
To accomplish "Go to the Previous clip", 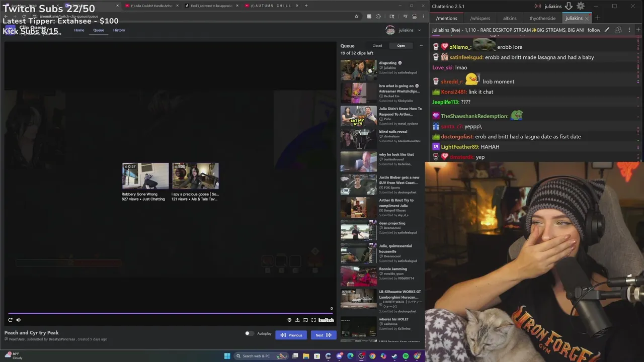I will click(291, 335).
